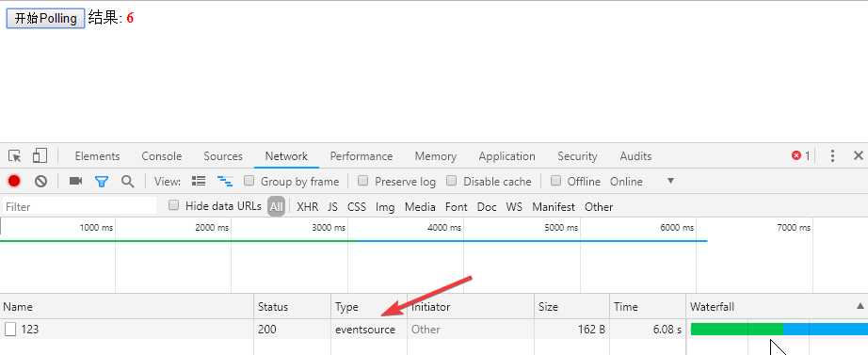Select the file icon of request 123
Viewport: 868px width, 355px height.
tap(10, 329)
